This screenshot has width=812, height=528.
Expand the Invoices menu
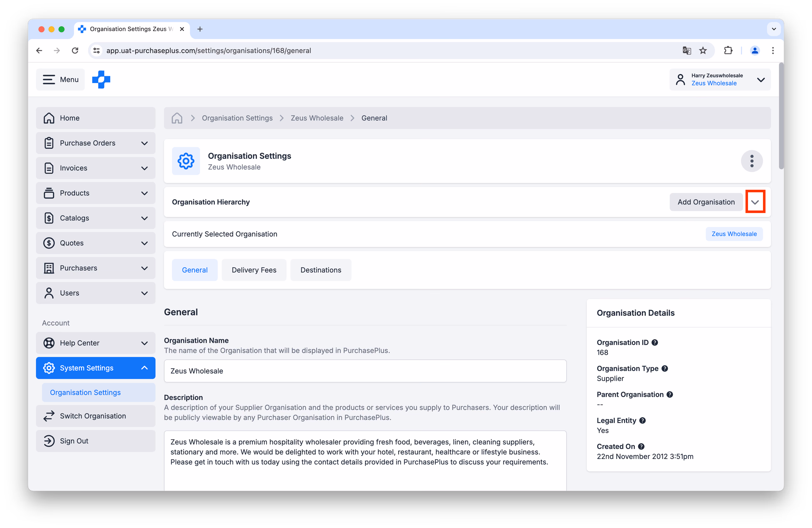(96, 168)
